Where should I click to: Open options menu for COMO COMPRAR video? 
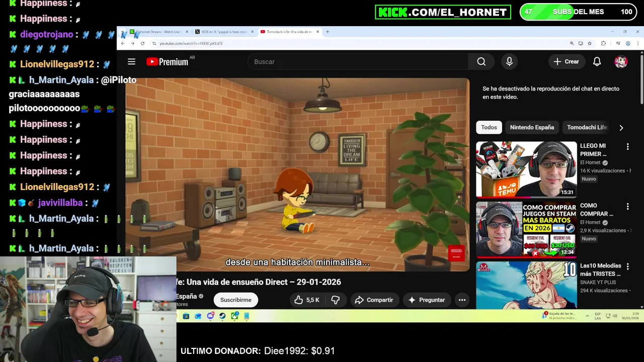click(x=627, y=207)
